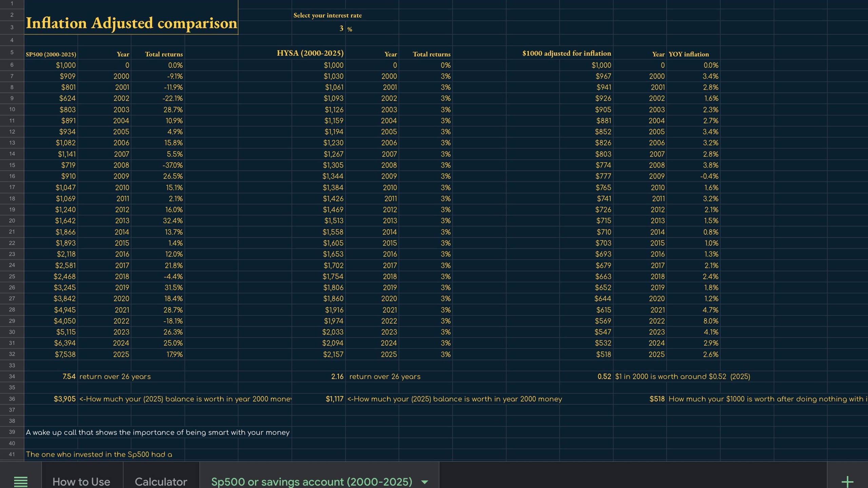
Task: Open the Sp500 sheet tab dropdown arrow
Action: pos(424,482)
